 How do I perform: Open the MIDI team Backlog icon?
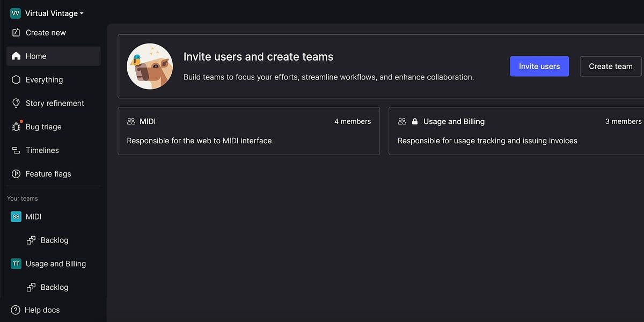click(31, 240)
